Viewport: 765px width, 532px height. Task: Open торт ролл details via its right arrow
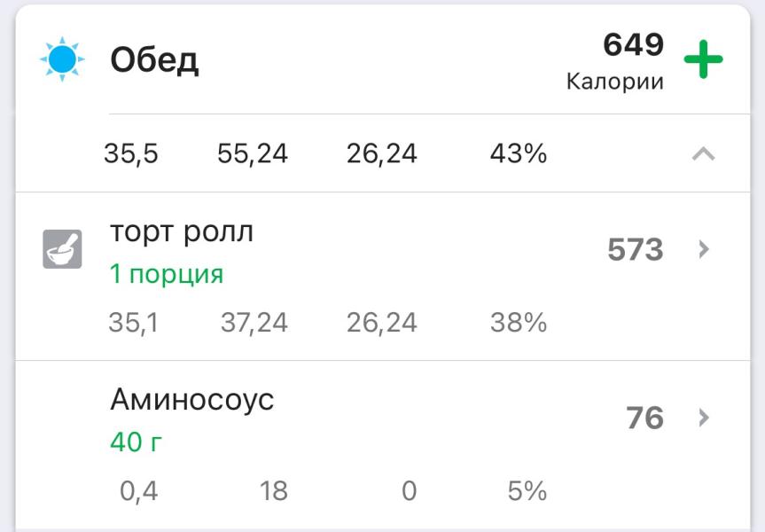(x=705, y=249)
